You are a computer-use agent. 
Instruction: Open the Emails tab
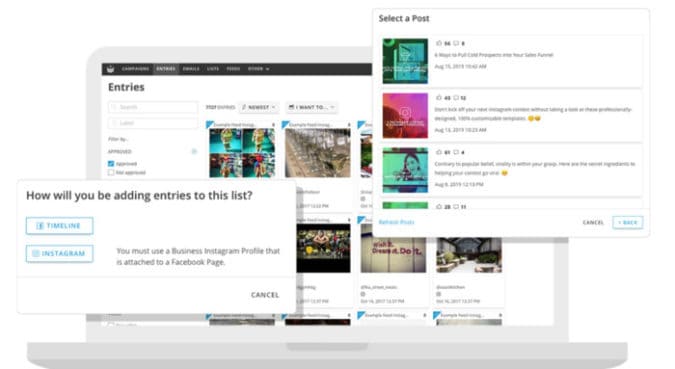[x=191, y=69]
